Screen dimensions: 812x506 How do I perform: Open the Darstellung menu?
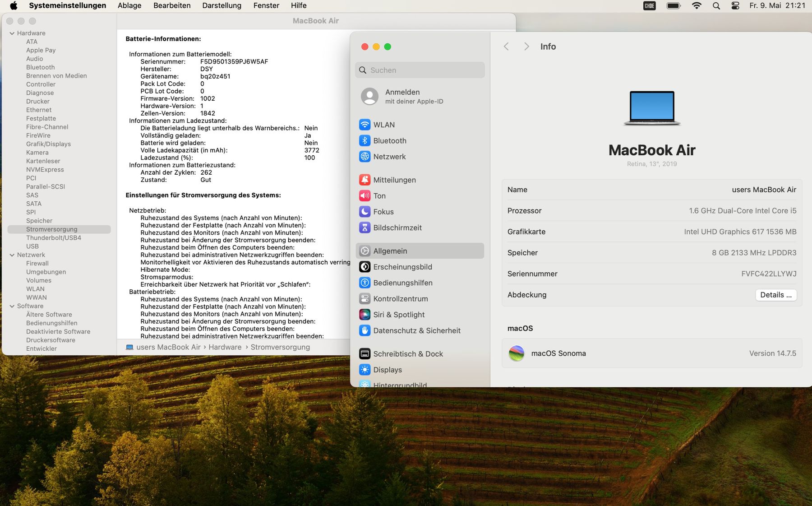(x=221, y=5)
